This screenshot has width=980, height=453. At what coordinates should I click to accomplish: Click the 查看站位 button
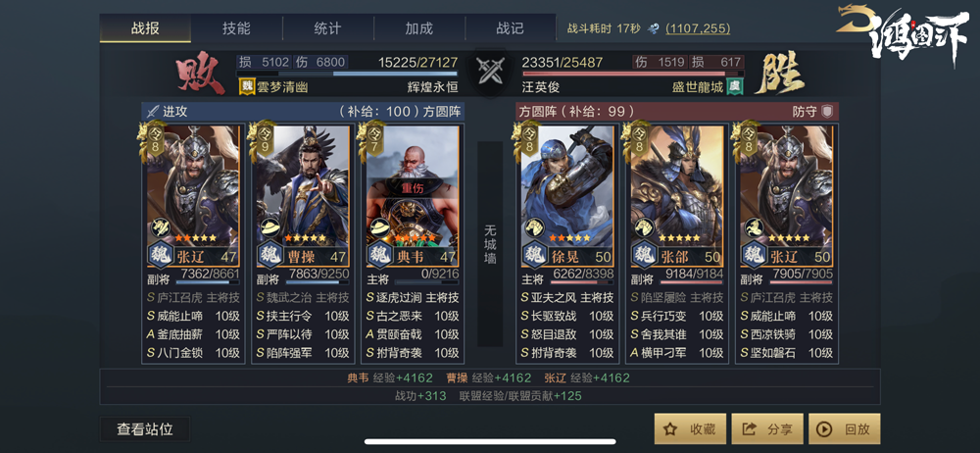click(145, 429)
